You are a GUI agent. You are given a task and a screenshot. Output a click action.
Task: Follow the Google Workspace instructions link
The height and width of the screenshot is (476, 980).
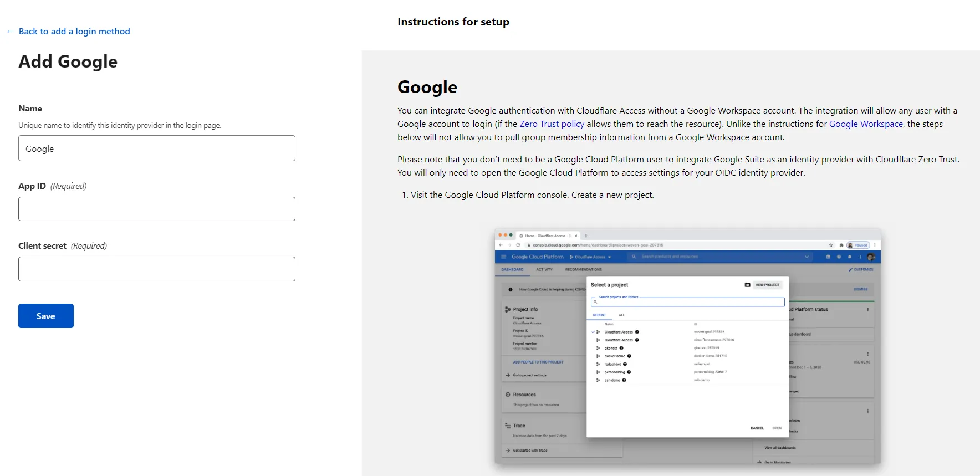[x=866, y=124]
